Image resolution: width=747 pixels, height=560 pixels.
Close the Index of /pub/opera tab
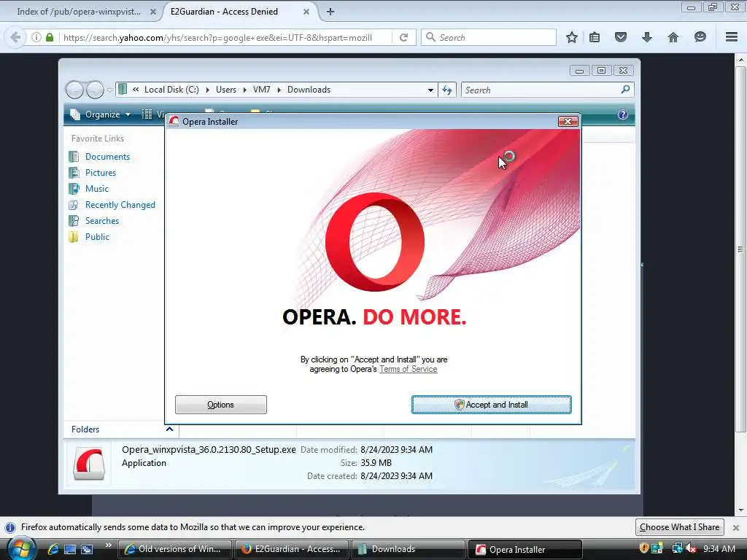tap(153, 12)
